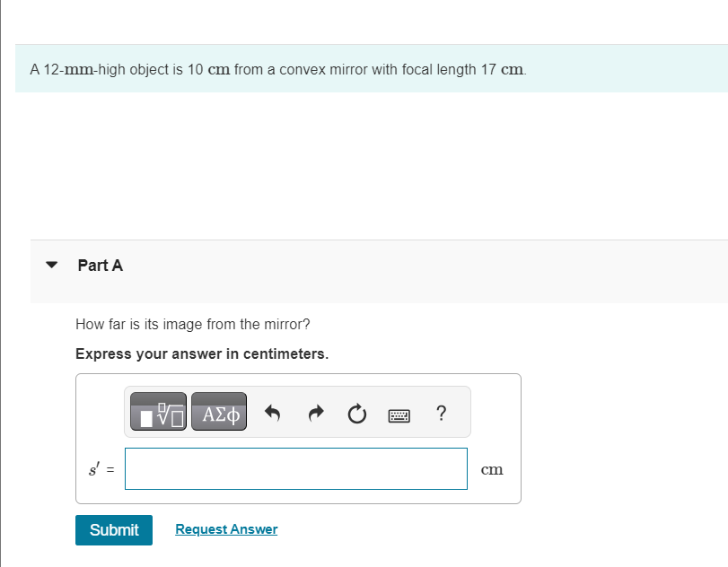Click empty area of Part A header bar
The image size is (728, 567).
417,272
